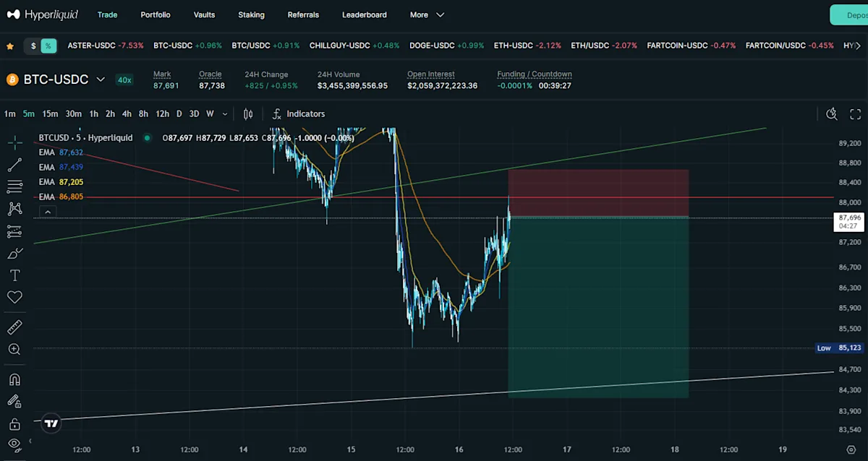Image resolution: width=868 pixels, height=461 pixels.
Task: Select the brush drawing tool
Action: [x=14, y=254]
